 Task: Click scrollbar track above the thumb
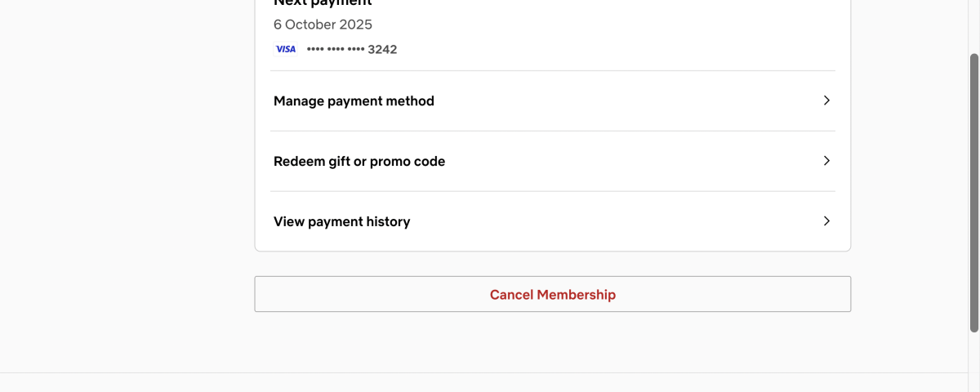[x=973, y=24]
